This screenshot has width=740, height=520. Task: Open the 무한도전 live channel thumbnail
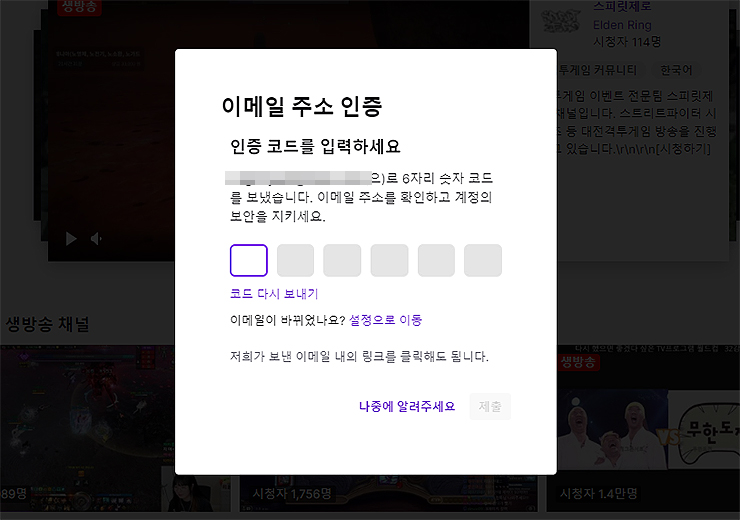coord(643,428)
